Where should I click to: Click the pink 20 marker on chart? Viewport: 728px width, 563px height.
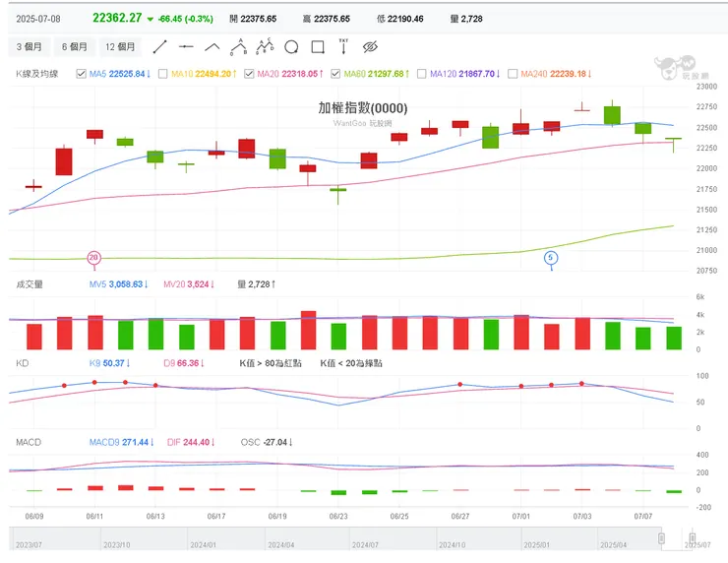tap(93, 258)
